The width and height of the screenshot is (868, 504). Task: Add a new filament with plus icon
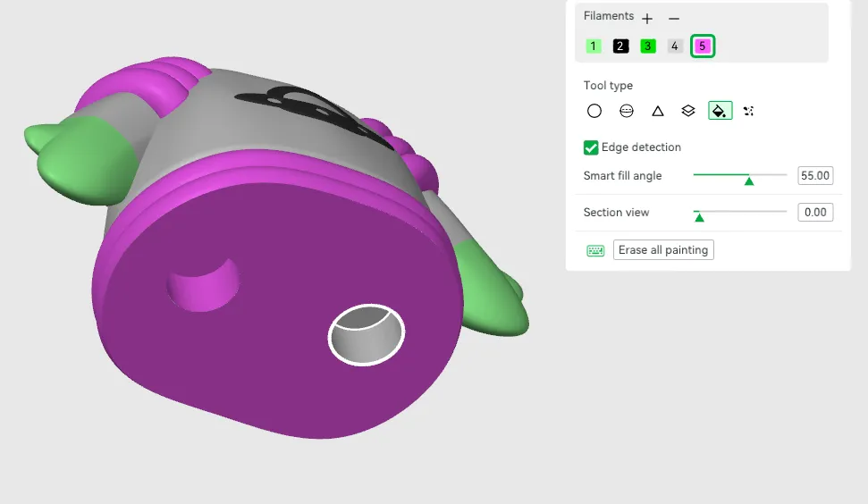(646, 18)
